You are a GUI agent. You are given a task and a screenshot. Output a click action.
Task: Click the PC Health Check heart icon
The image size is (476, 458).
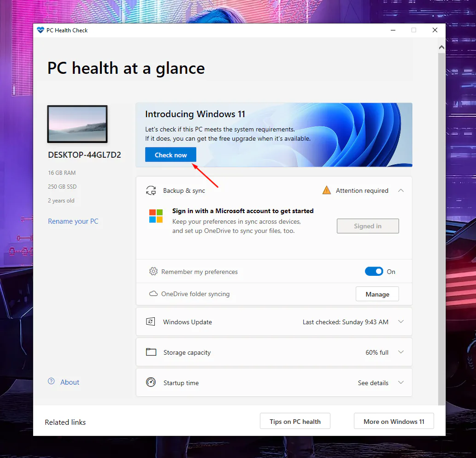point(41,30)
